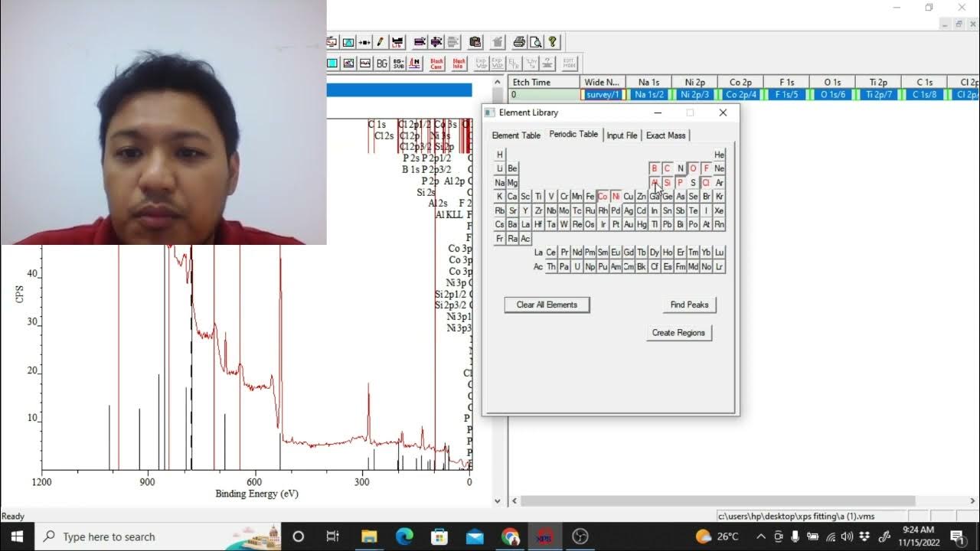Click the clipboard copy toolbar icon

(x=475, y=41)
